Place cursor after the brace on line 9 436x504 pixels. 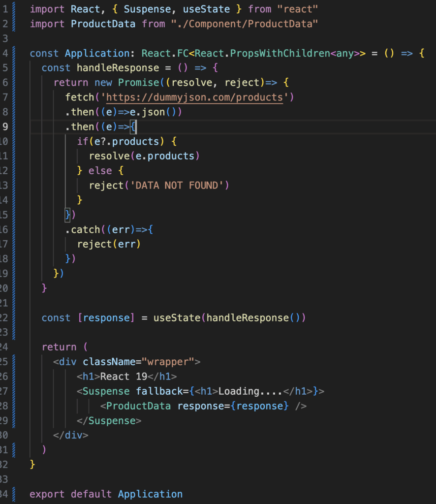pos(136,127)
